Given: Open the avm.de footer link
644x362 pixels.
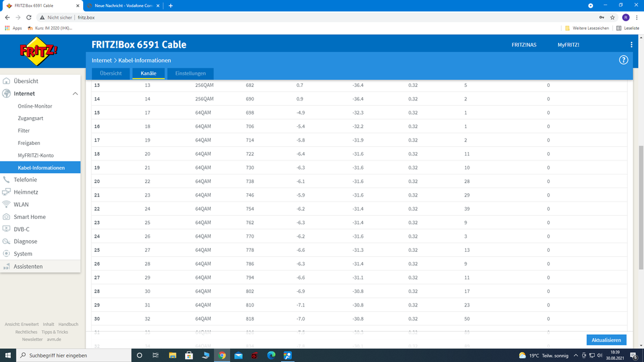Looking at the screenshot, I should [x=54, y=339].
